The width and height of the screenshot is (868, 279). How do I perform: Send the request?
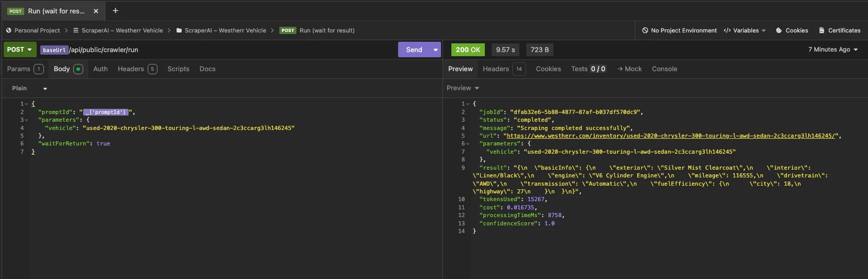pyautogui.click(x=414, y=50)
